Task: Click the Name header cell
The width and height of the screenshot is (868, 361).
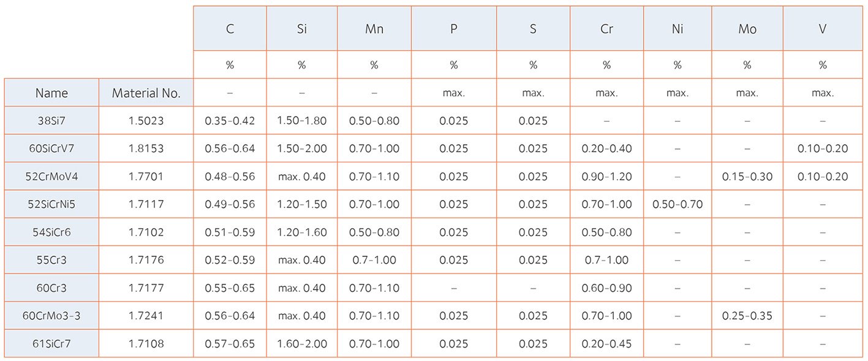Action: [x=51, y=93]
